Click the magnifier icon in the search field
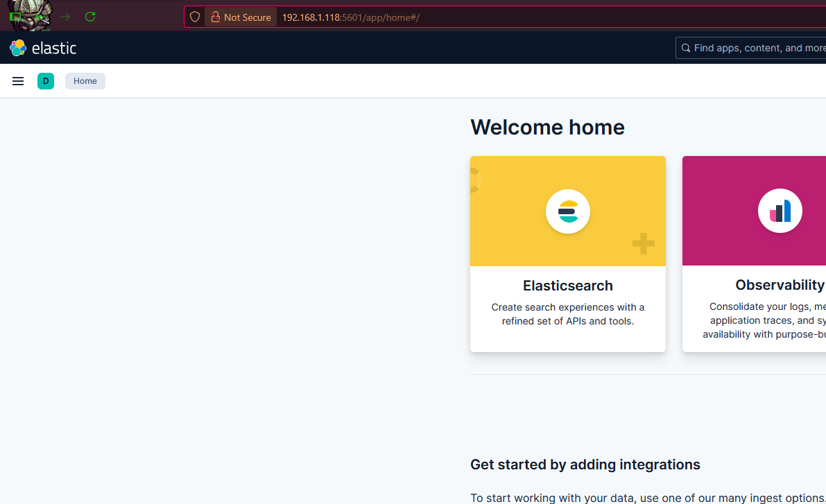Image resolution: width=826 pixels, height=504 pixels. pyautogui.click(x=686, y=48)
